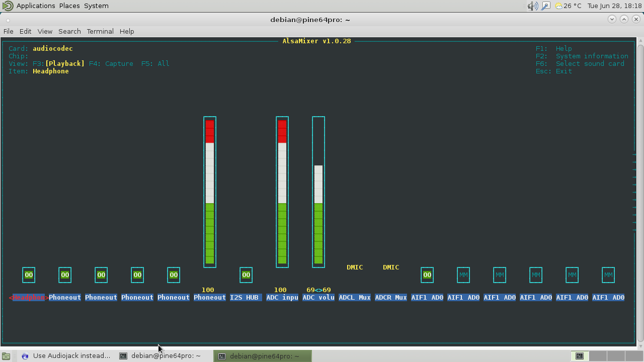This screenshot has width=644, height=362.
Task: Click the show desktop icon in bottom panel
Action: (6, 356)
